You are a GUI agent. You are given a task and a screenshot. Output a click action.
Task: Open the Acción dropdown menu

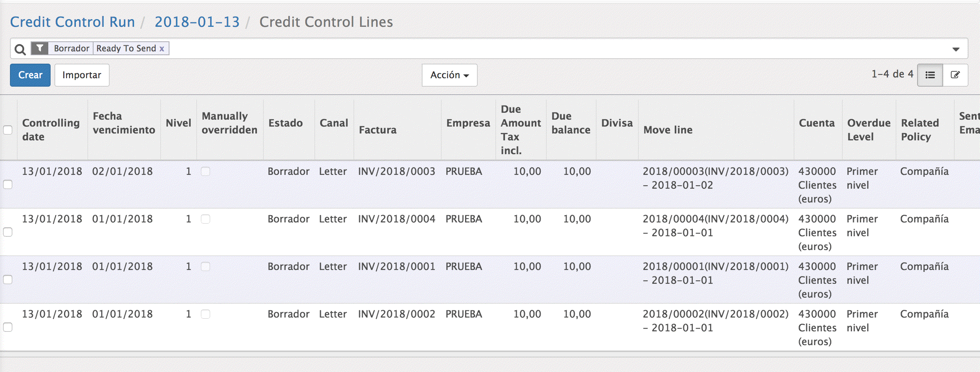pos(449,75)
